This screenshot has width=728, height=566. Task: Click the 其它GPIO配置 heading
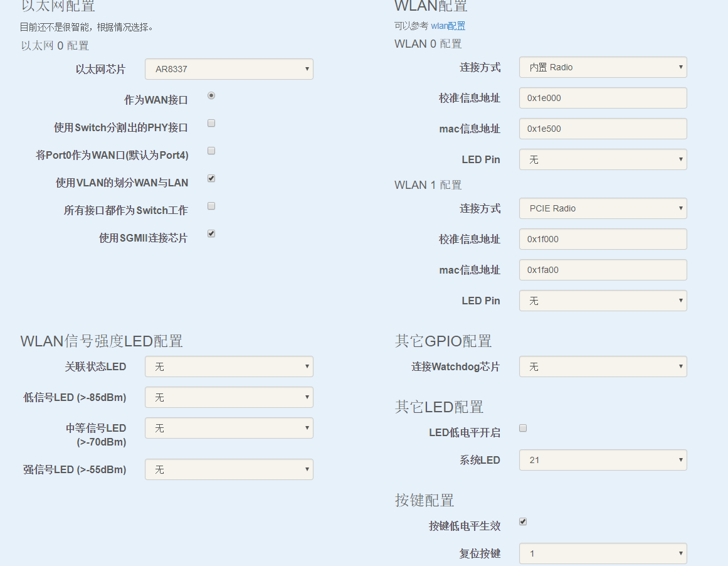(443, 341)
